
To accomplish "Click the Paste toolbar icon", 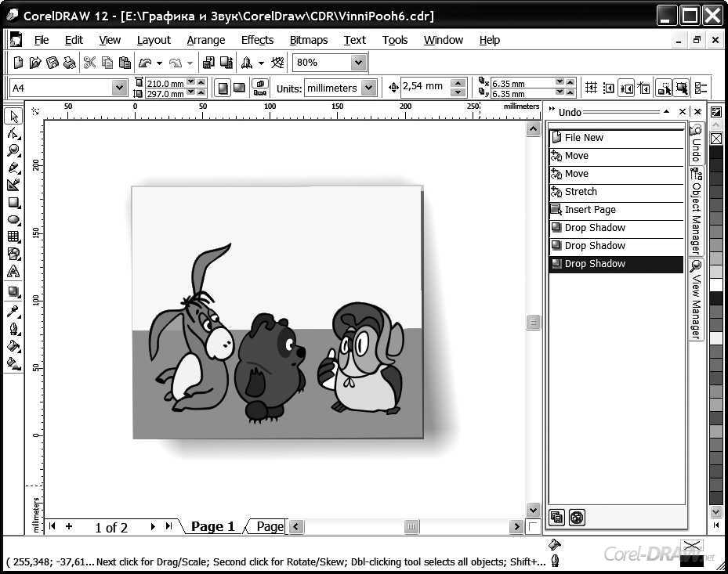I will coord(125,62).
